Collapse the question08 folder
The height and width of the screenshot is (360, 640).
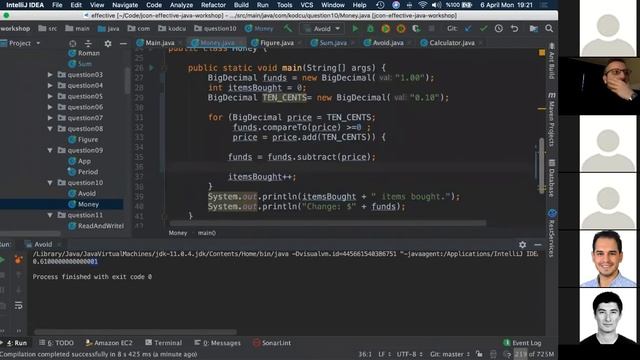(x=50, y=129)
